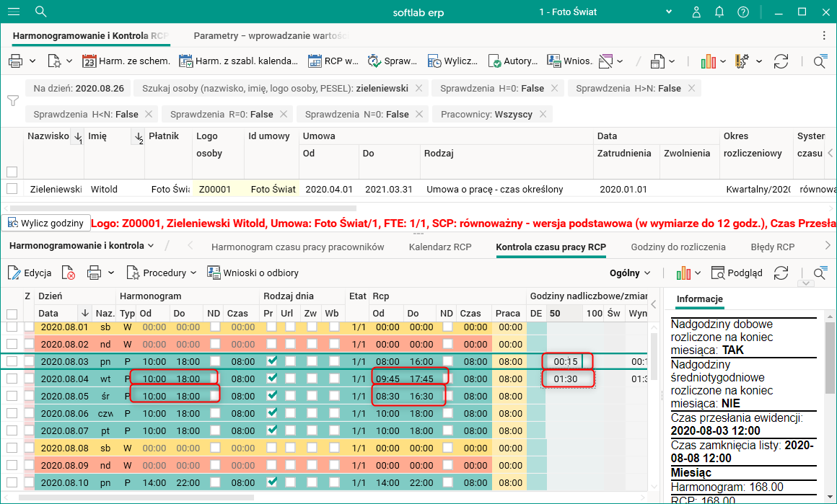Switch to the Kalendarz RCP tab
837x504 pixels.
click(439, 247)
